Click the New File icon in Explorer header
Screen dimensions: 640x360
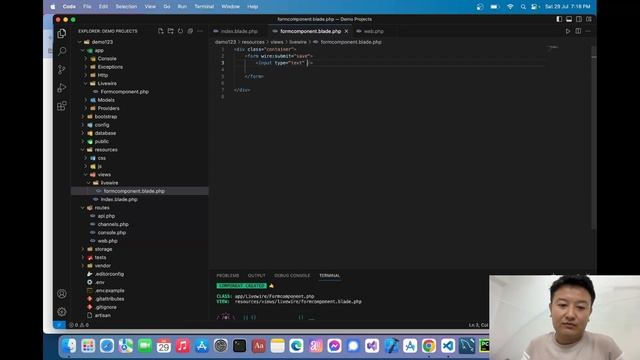(160, 31)
